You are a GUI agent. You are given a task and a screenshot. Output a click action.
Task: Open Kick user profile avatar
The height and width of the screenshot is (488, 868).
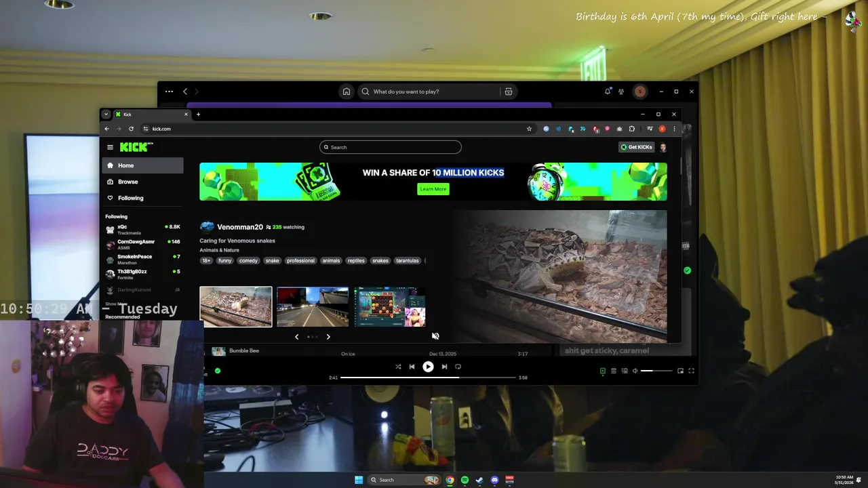pos(663,147)
